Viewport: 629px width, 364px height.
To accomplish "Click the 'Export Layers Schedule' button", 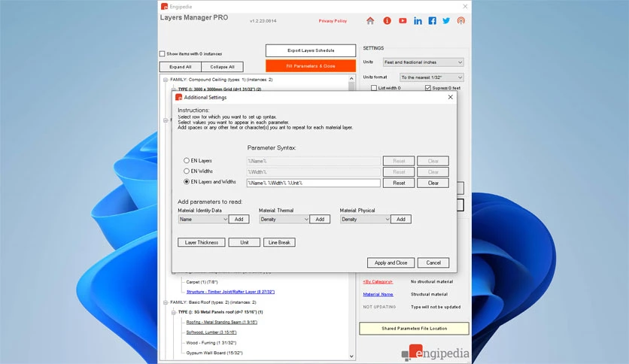I will click(311, 50).
